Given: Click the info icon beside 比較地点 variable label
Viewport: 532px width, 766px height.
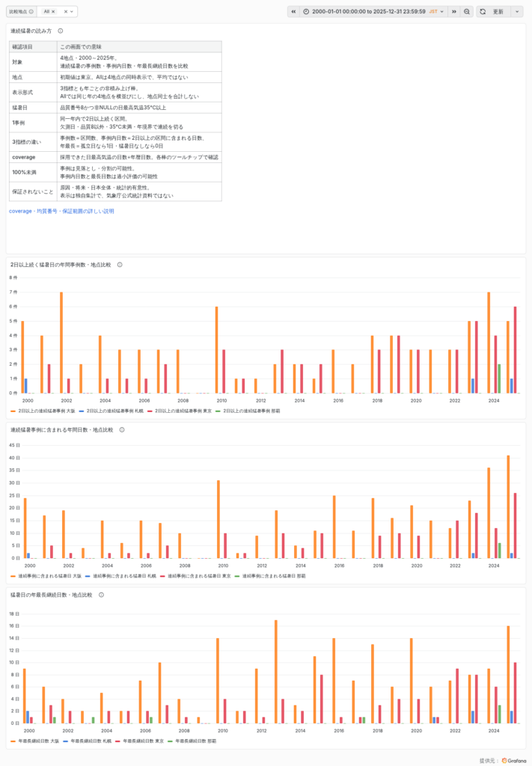Looking at the screenshot, I should tap(31, 11).
